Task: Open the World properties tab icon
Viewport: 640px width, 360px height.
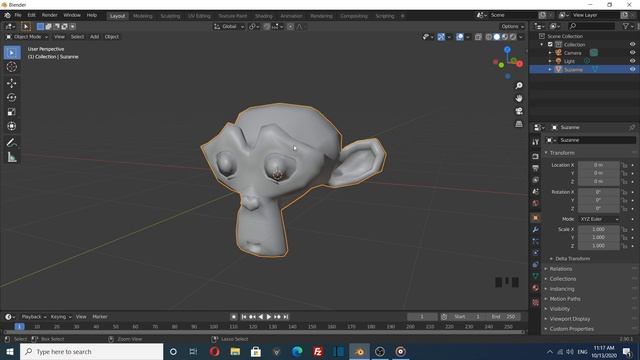Action: click(x=536, y=203)
